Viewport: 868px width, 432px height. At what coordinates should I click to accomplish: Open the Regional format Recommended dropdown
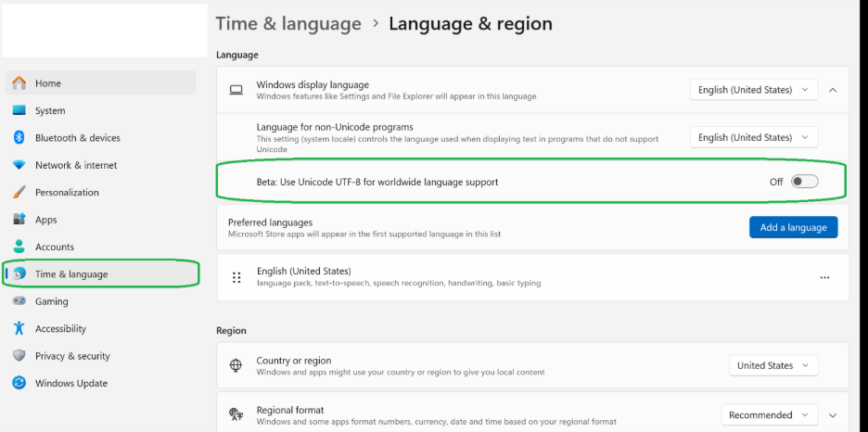(x=769, y=415)
